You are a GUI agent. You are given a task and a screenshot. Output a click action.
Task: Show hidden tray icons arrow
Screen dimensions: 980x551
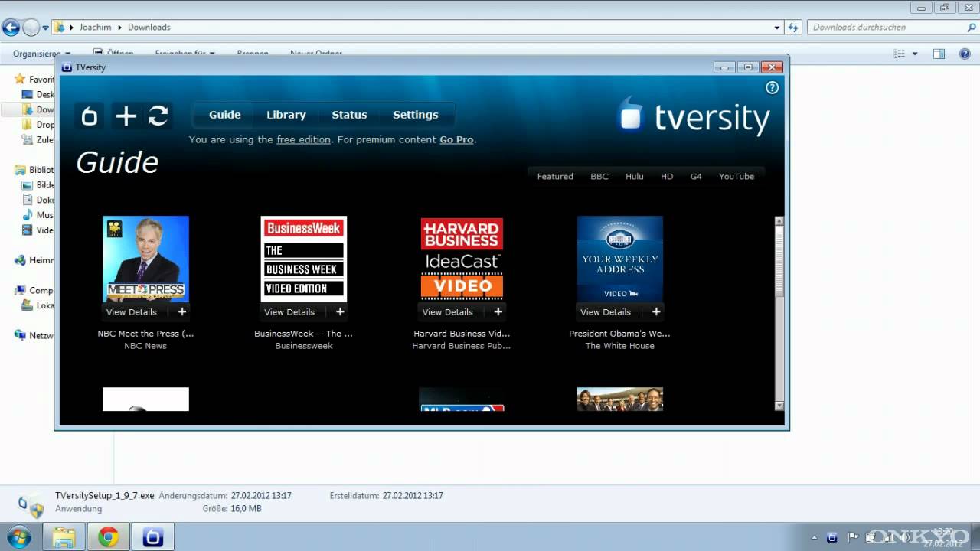[x=813, y=537]
